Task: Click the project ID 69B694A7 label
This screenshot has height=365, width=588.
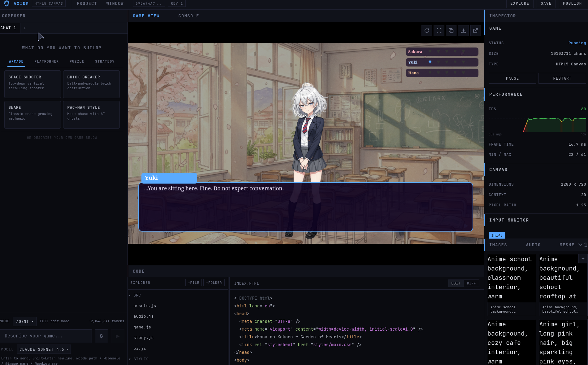Action: 149,3
